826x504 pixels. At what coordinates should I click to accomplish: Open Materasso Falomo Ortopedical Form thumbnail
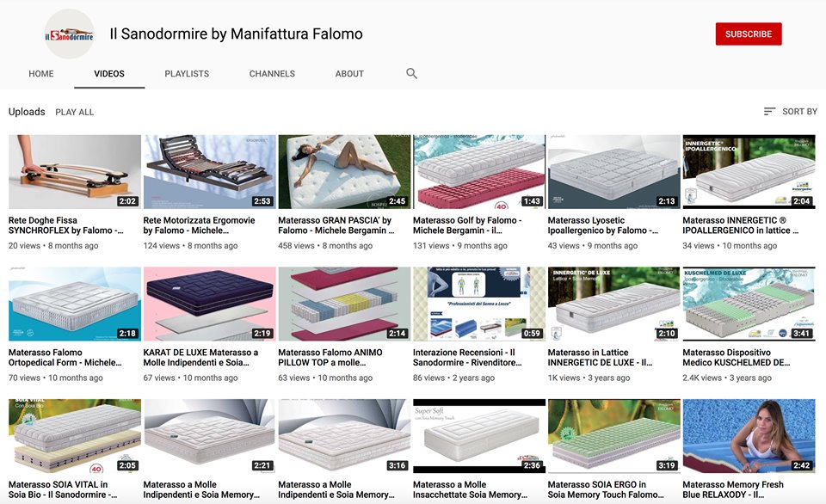point(75,304)
